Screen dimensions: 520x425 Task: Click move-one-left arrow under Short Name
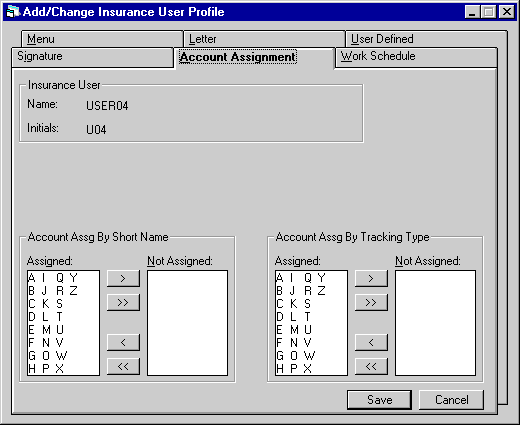click(123, 342)
